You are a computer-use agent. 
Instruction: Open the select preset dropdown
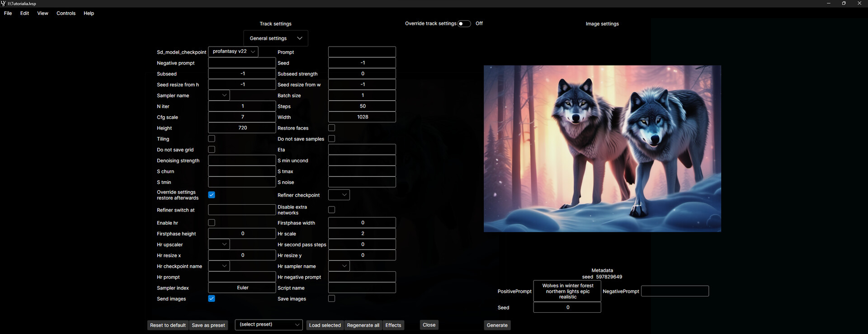tap(269, 325)
